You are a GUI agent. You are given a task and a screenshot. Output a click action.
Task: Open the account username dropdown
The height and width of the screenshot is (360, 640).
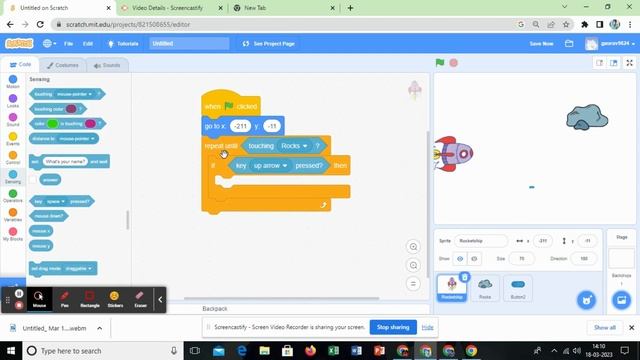610,43
